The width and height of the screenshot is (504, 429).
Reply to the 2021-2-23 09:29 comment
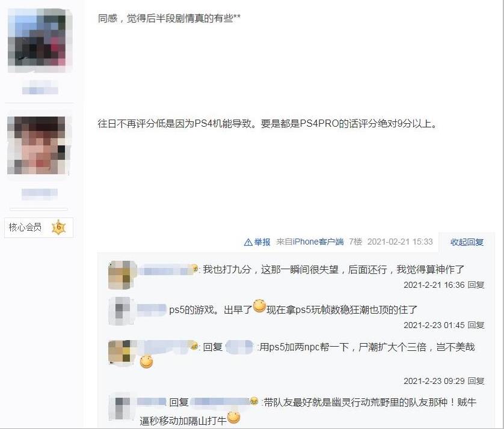(476, 381)
